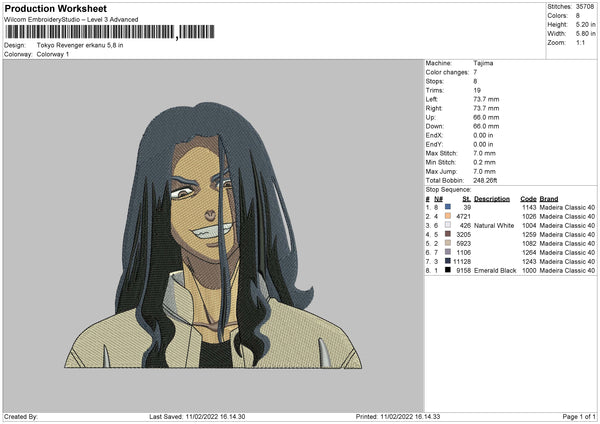The image size is (600, 424).
Task: Click Zoom value 1:1
Action: tap(580, 42)
